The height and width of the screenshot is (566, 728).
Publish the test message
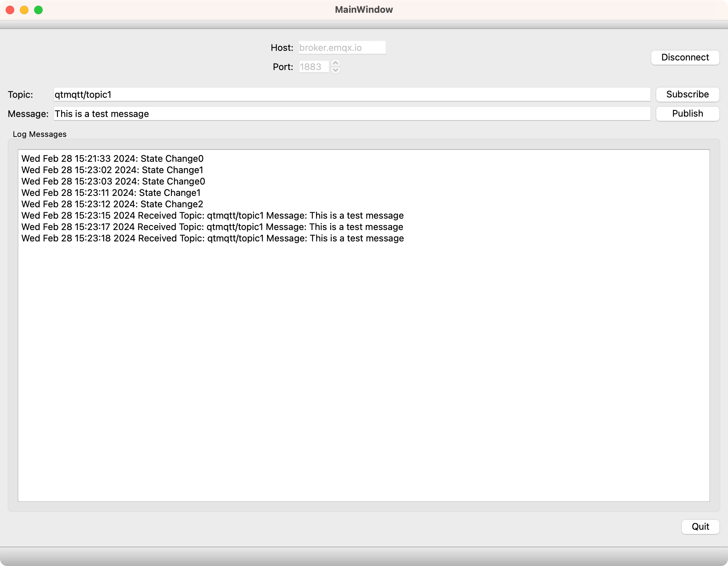coord(687,113)
